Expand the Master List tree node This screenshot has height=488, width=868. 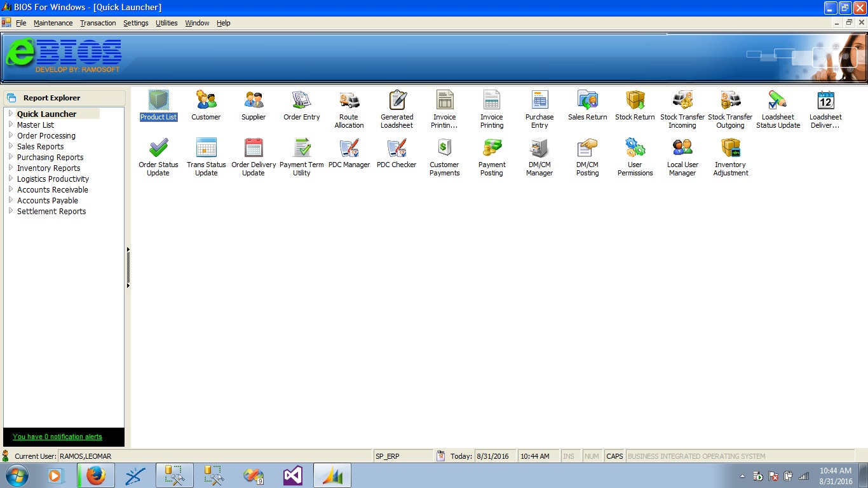(11, 125)
